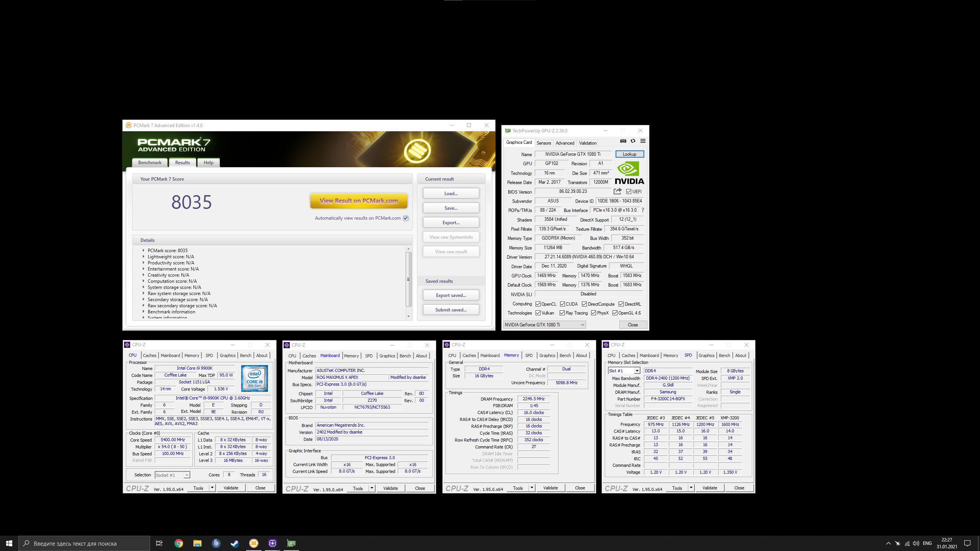Toggle the CUDA checkbox

[x=562, y=304]
